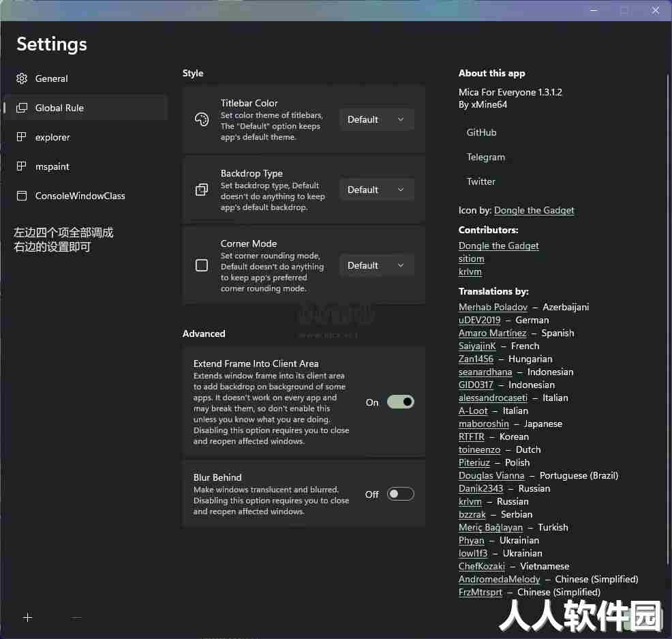
Task: Click the Backdrop Type layers icon
Action: [x=202, y=190]
